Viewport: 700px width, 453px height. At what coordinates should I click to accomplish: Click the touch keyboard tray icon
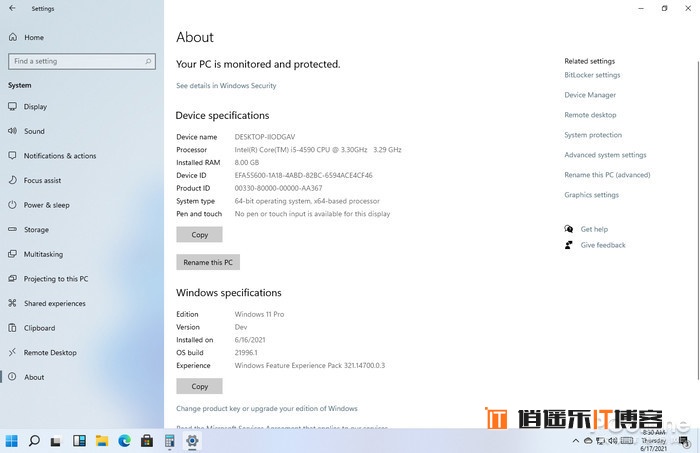(627, 441)
